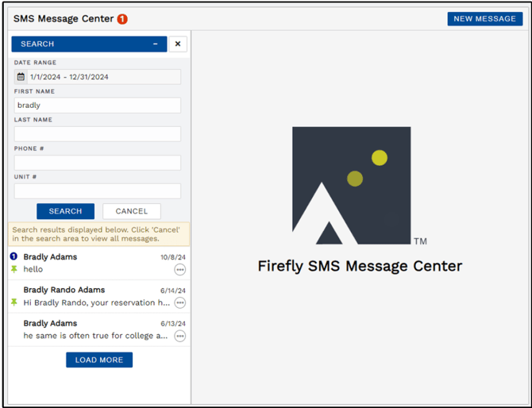
Task: Select the Unit # input field
Action: coord(98,191)
